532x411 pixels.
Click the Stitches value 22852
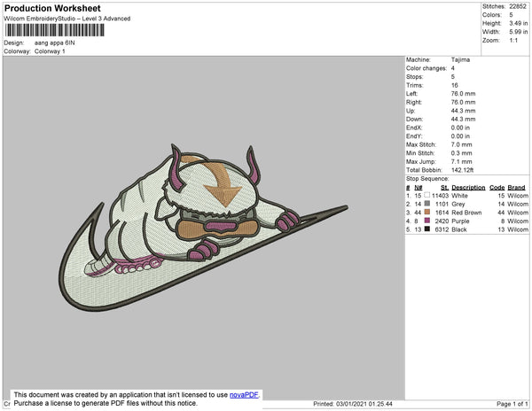(x=518, y=6)
